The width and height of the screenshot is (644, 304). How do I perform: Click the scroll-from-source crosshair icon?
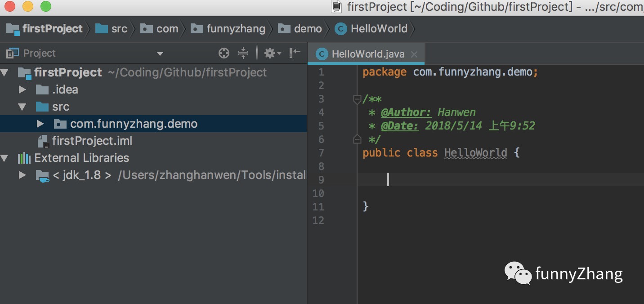[x=224, y=54]
